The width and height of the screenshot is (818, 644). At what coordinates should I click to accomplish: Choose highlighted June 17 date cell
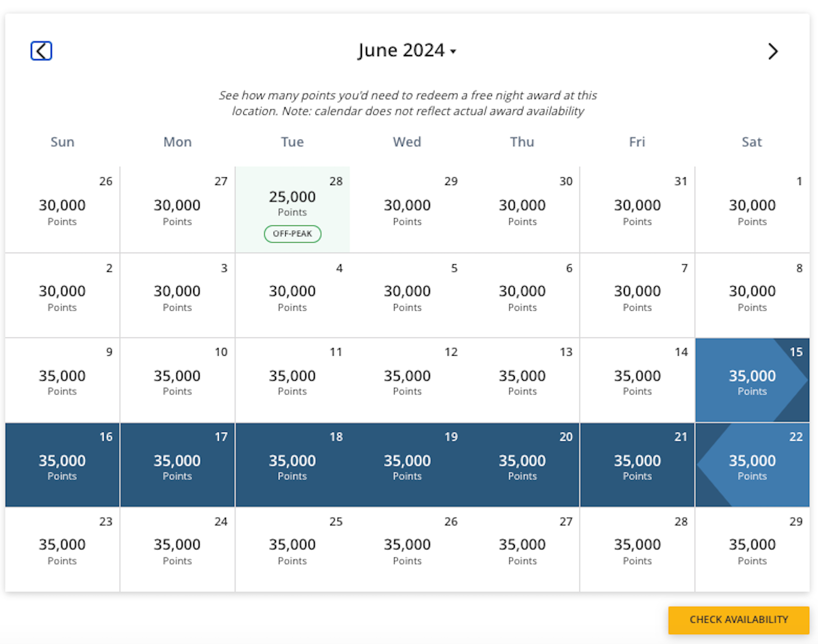[177, 465]
